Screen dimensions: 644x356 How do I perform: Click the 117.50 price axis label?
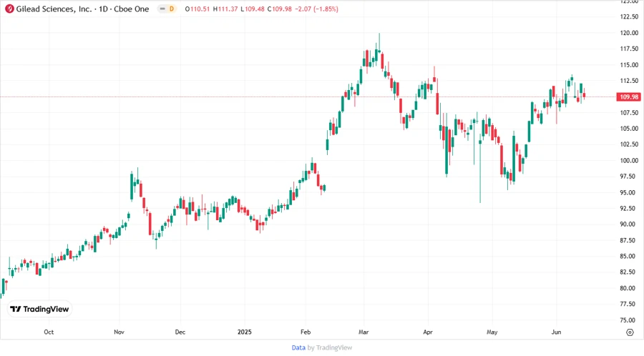[629, 49]
